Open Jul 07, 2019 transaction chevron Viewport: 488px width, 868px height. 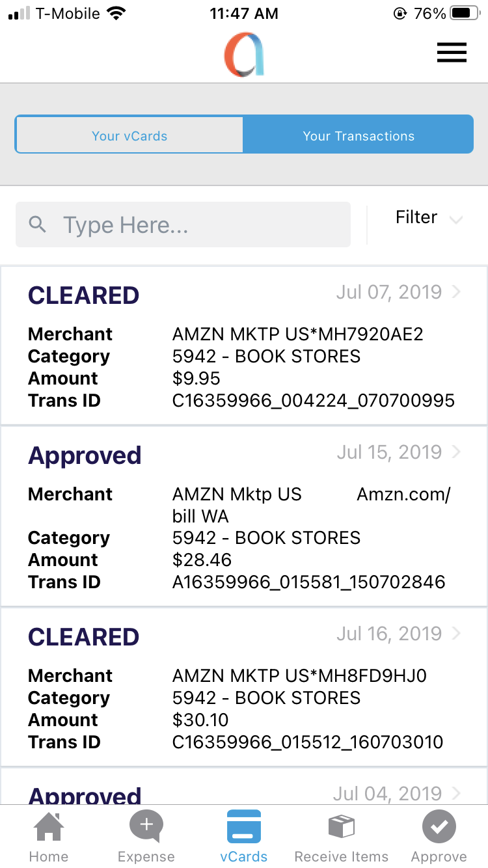tap(456, 292)
